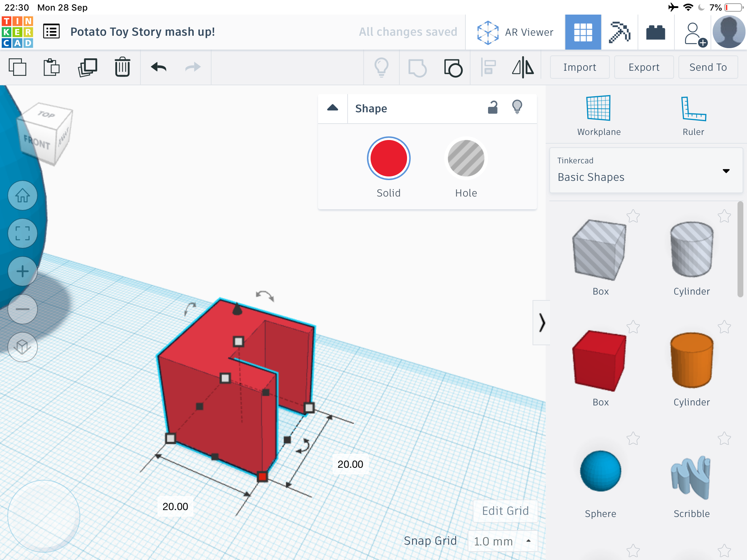Favorite the red Box with star

click(633, 327)
